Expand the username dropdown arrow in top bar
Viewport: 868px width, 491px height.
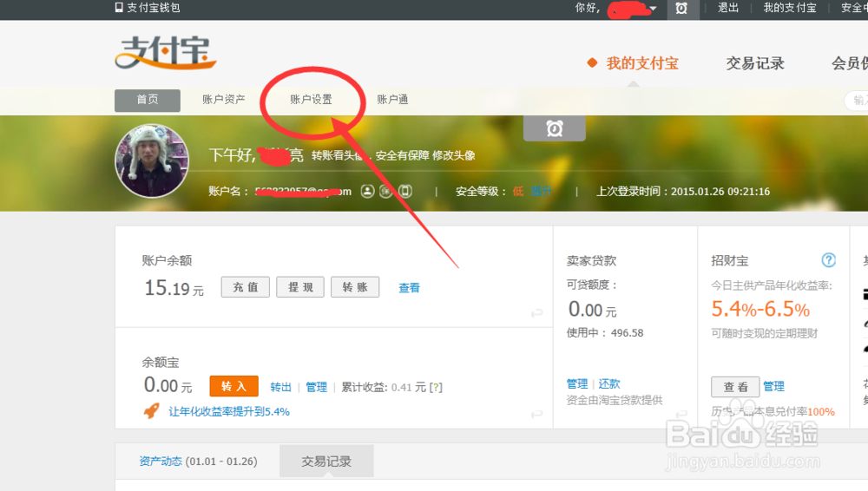654,9
